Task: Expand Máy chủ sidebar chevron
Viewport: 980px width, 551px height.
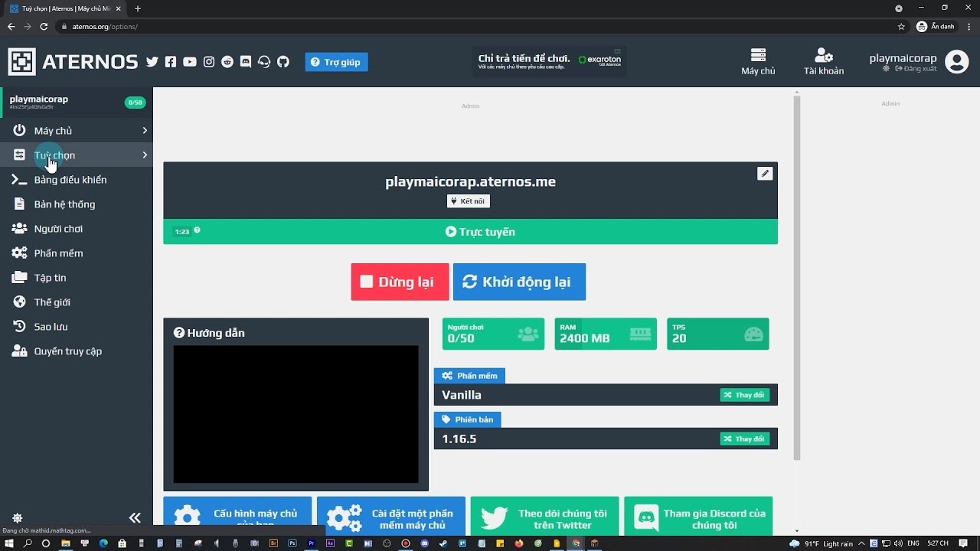Action: point(145,131)
